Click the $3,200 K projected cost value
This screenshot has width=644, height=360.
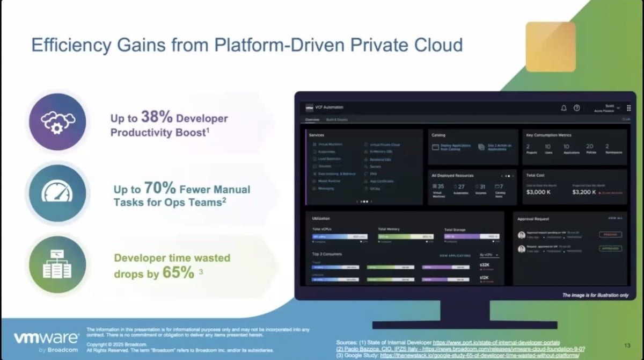pos(584,192)
